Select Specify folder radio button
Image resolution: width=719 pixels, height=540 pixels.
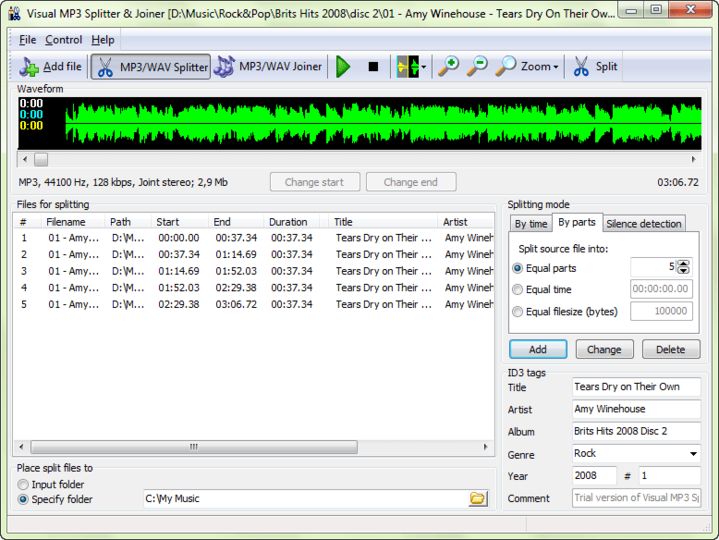tap(22, 500)
